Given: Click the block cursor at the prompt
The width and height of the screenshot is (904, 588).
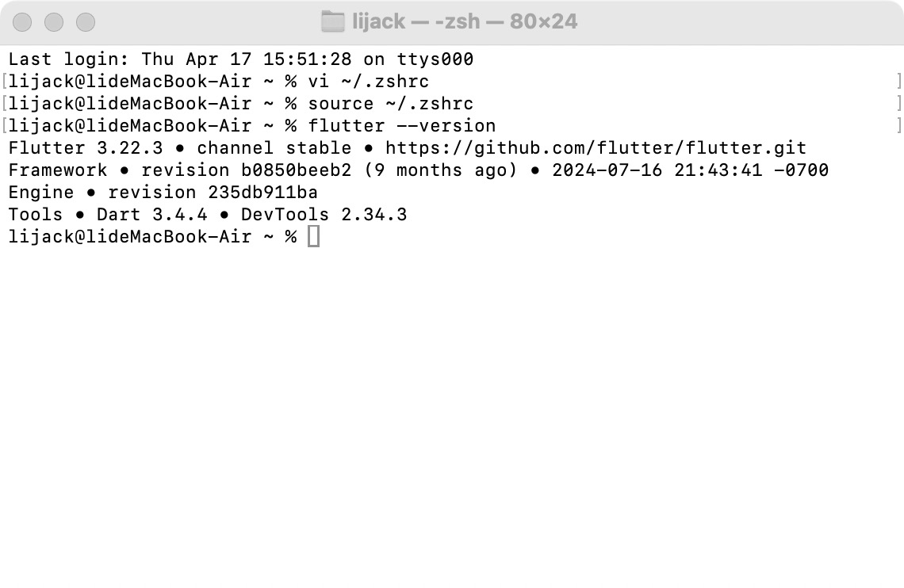Looking at the screenshot, I should pyautogui.click(x=314, y=236).
